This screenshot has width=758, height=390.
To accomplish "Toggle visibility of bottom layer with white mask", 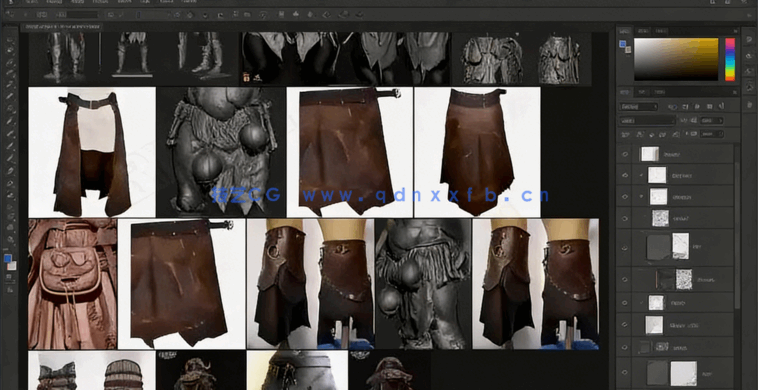I will point(625,373).
